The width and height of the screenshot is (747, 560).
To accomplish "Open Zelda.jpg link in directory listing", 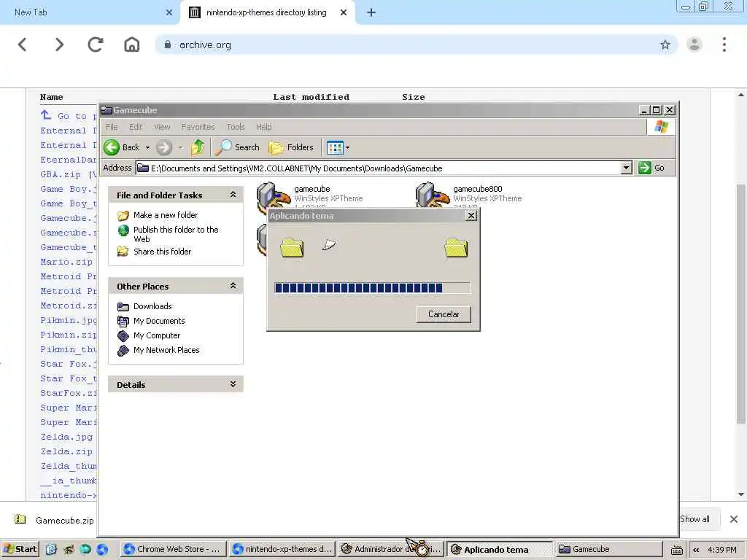I will click(x=66, y=437).
